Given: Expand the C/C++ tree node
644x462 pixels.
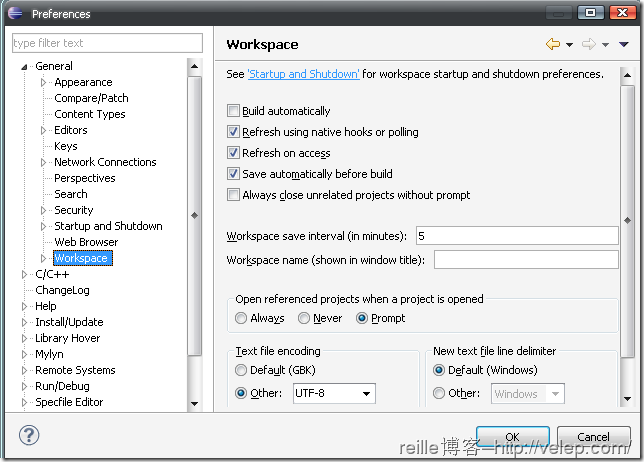Looking at the screenshot, I should (25, 274).
